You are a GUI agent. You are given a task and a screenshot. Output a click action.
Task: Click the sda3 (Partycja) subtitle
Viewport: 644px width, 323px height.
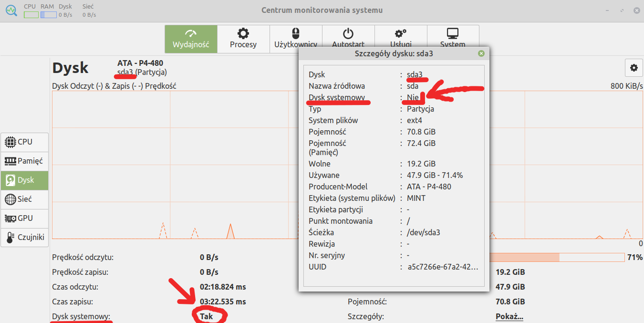tap(142, 73)
